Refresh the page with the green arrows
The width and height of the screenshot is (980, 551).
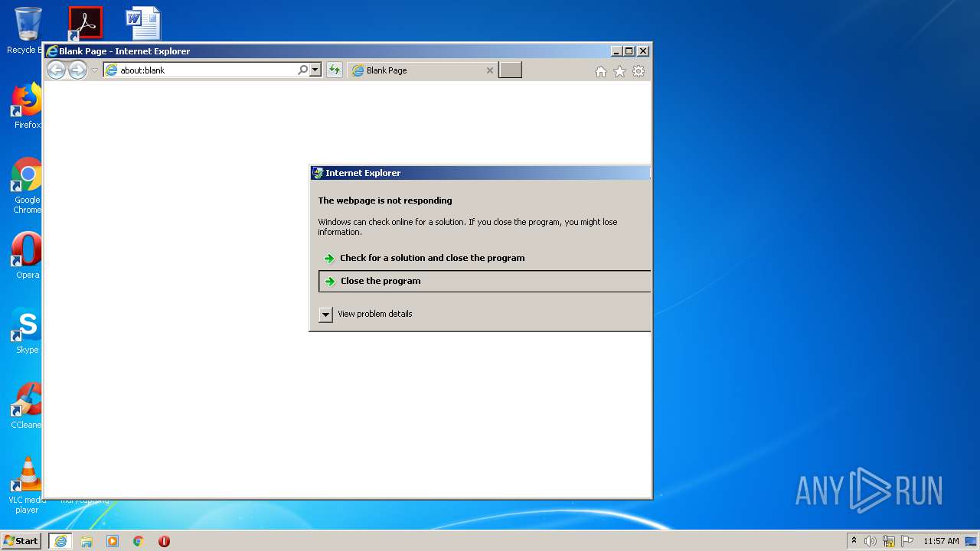pyautogui.click(x=335, y=70)
